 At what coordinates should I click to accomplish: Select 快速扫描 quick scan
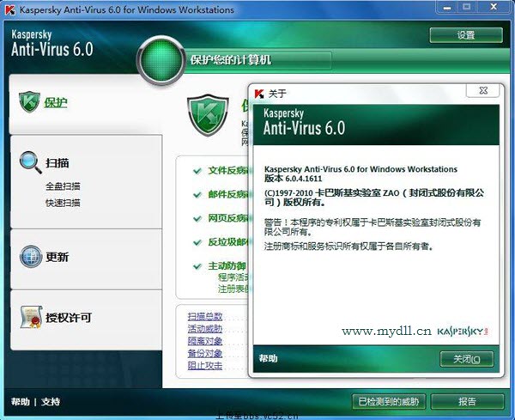pos(63,203)
